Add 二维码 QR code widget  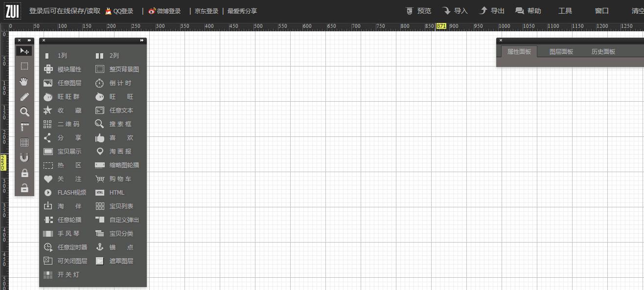62,124
